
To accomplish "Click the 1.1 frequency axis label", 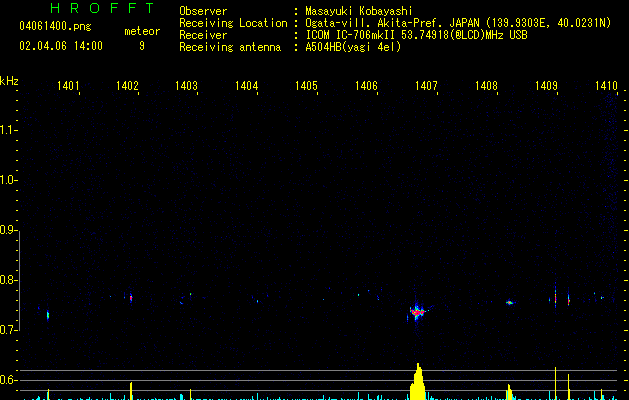I will click(8, 130).
